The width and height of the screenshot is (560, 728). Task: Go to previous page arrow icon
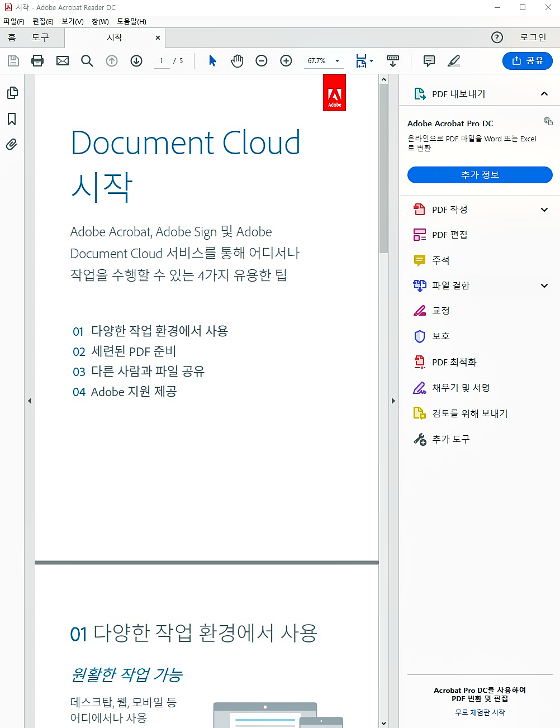click(x=112, y=61)
